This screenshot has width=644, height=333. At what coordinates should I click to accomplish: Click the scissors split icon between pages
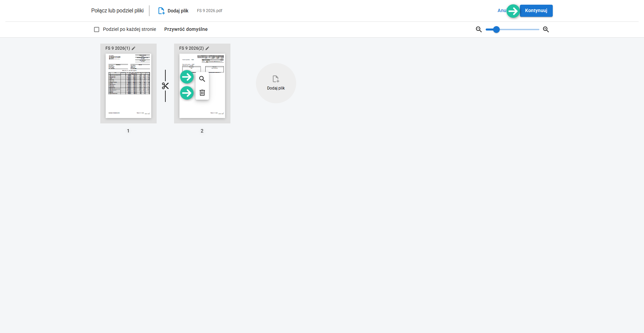(x=165, y=86)
